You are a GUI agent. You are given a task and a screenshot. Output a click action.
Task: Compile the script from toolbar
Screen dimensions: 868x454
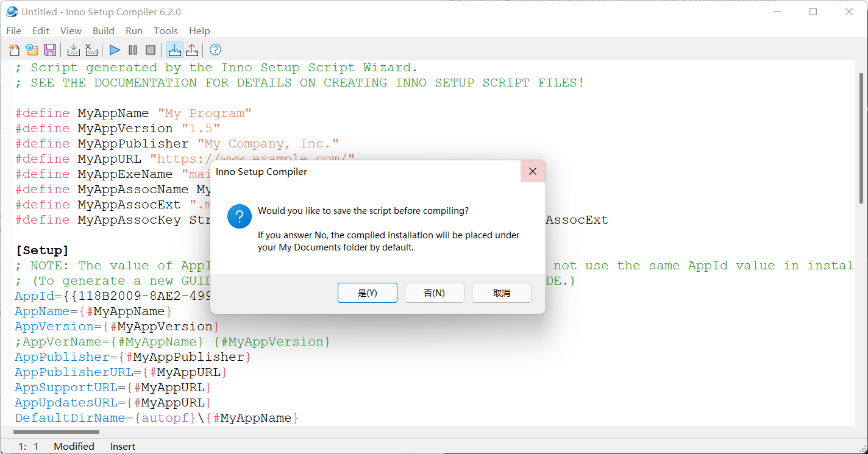(x=74, y=50)
